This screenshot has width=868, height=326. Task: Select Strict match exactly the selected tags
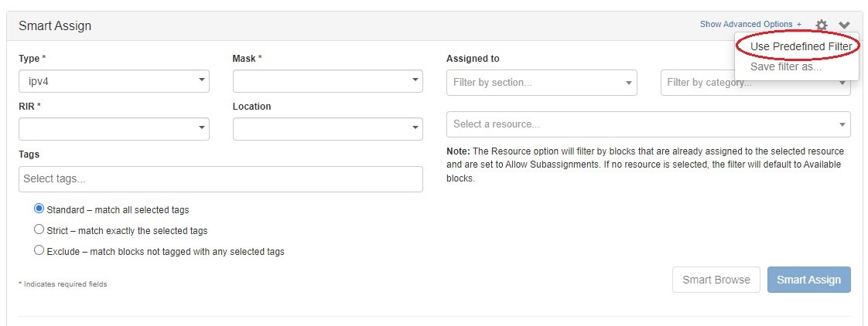(39, 229)
